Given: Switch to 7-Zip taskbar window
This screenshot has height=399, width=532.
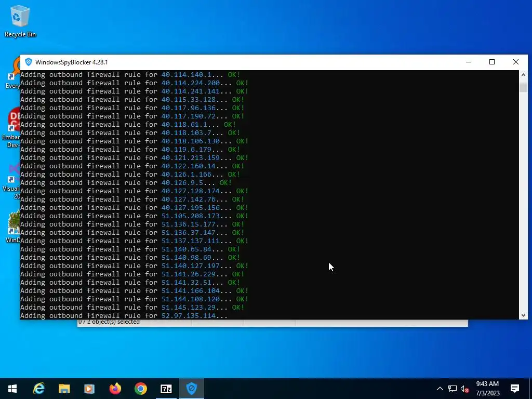Looking at the screenshot, I should tap(166, 389).
